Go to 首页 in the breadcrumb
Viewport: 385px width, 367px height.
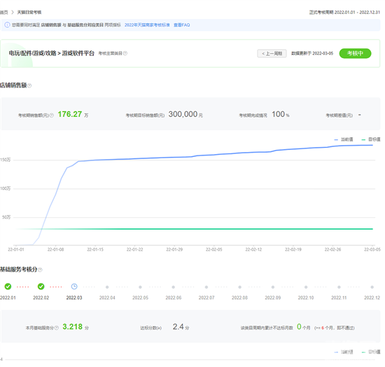pos(4,12)
